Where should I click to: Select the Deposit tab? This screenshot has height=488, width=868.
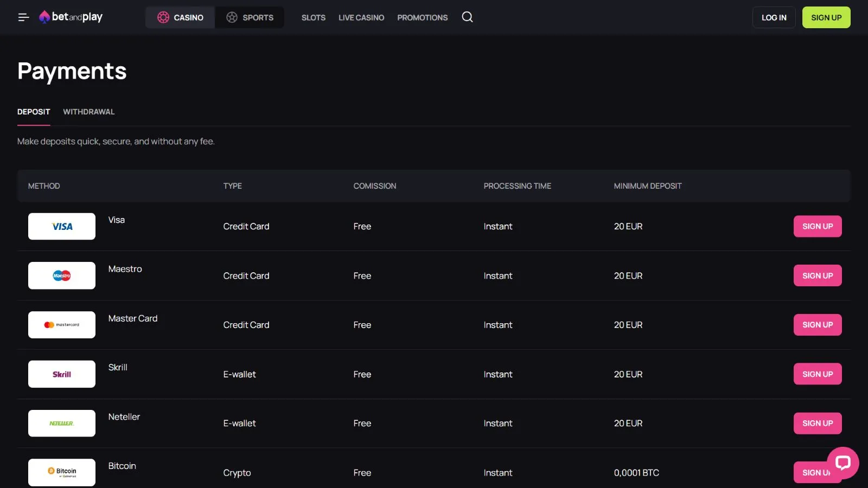34,112
